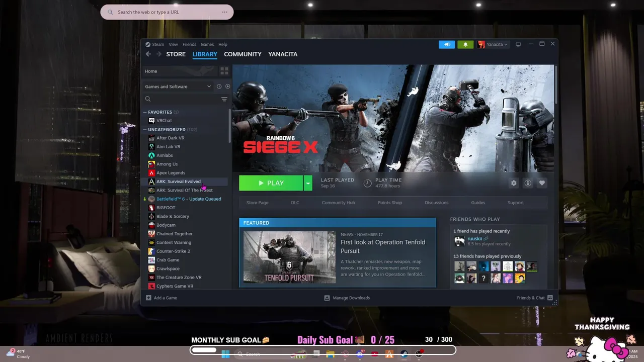Open 'First look at Operation Tenfold Pursuit' headline
Screen dimensions: 644x362
[383, 246]
